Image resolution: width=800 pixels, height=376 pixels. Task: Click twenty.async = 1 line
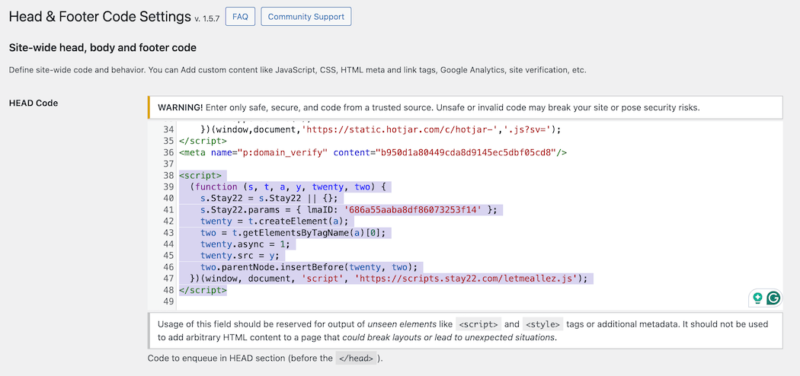point(246,244)
